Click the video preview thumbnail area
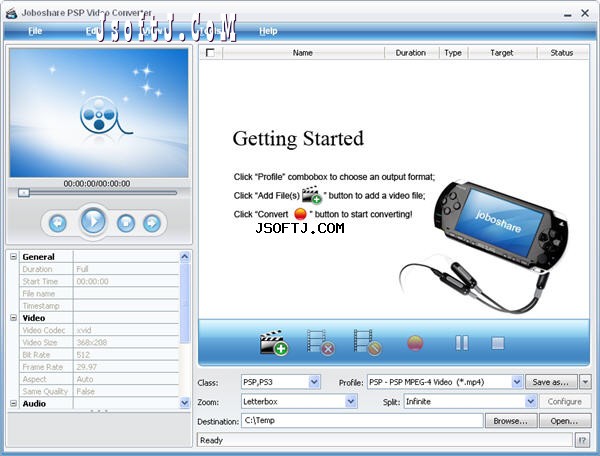The image size is (600, 456). (x=99, y=112)
